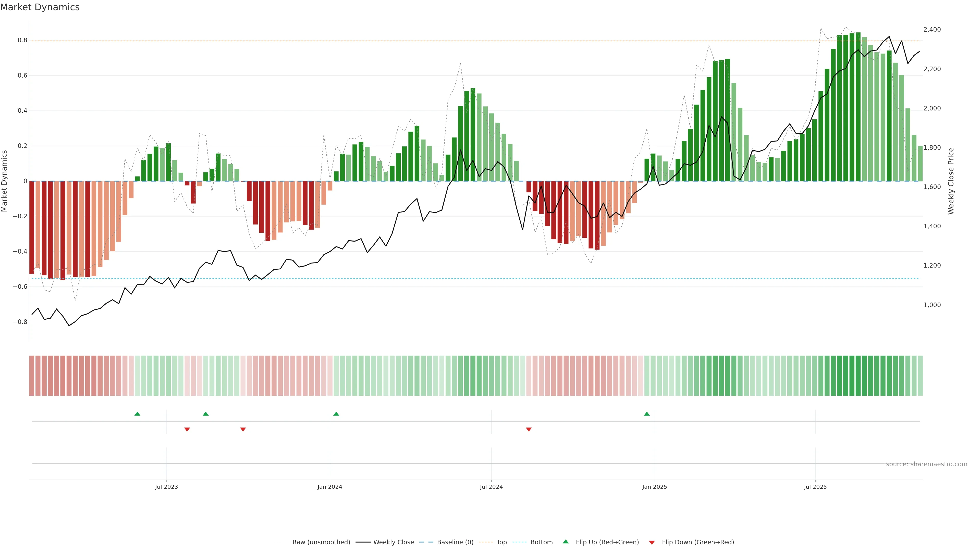The height and width of the screenshot is (551, 980).
Task: Click the green flip-up marker before January 2025
Action: point(647,414)
